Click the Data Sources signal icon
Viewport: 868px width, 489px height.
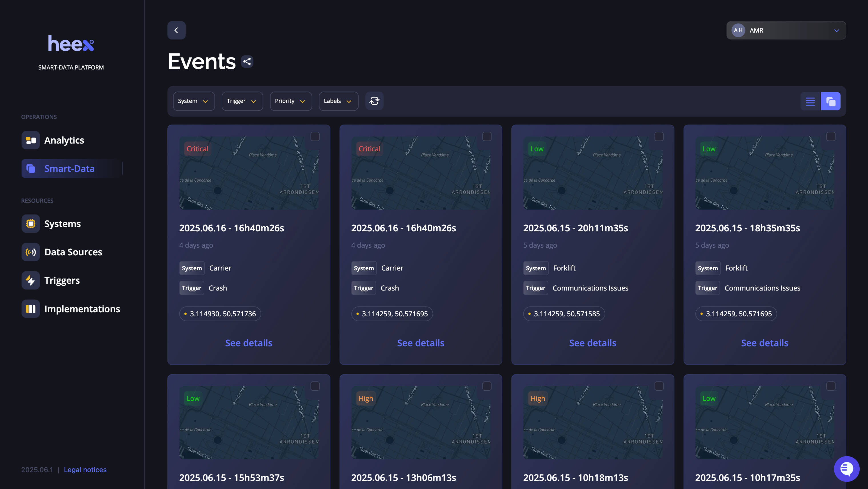31,252
